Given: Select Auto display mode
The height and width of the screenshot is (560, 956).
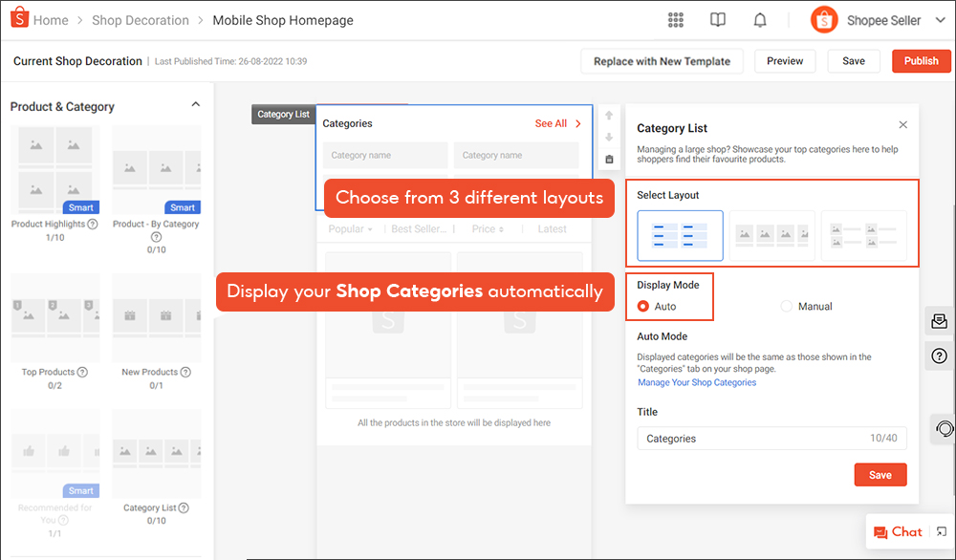Looking at the screenshot, I should point(643,307).
